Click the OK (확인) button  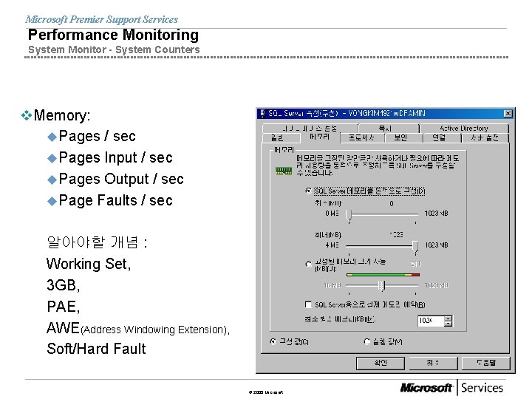[x=381, y=363]
